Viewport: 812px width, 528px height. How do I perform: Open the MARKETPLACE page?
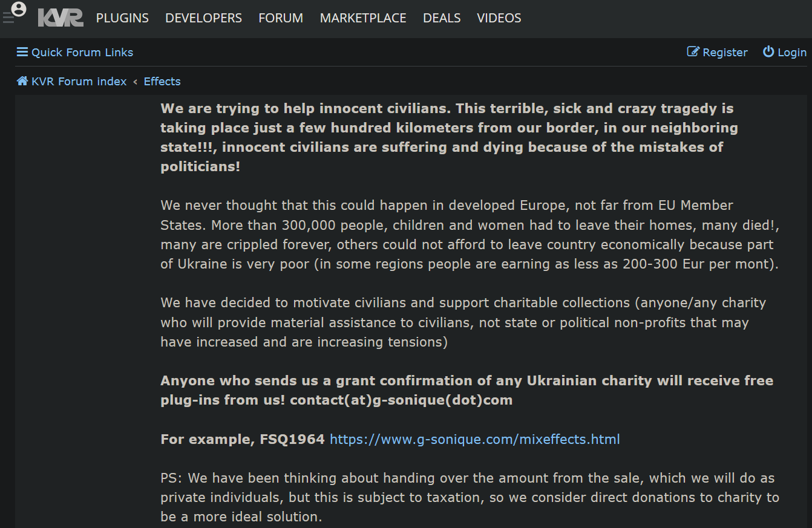(x=363, y=18)
